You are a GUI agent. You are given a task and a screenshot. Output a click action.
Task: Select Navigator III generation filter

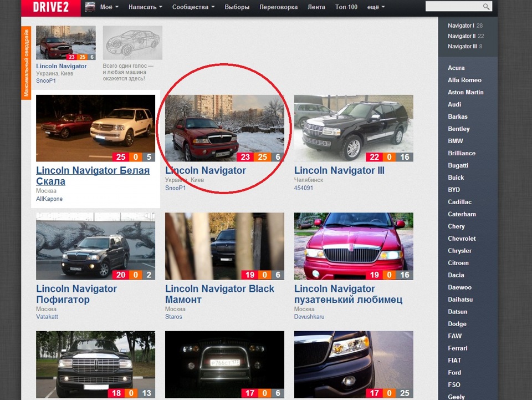coord(462,47)
